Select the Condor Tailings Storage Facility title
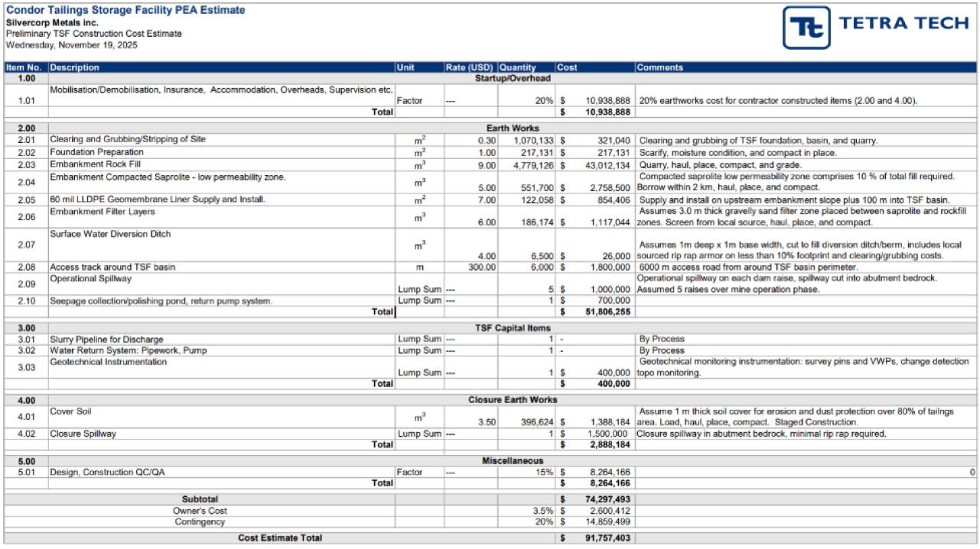Image resolution: width=980 pixels, height=549 pixels. 125,10
